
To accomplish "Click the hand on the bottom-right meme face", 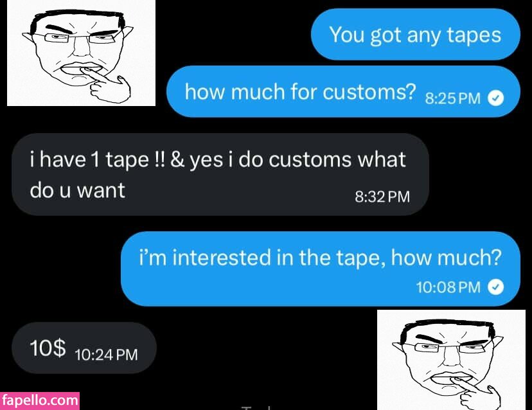I will 480,395.
